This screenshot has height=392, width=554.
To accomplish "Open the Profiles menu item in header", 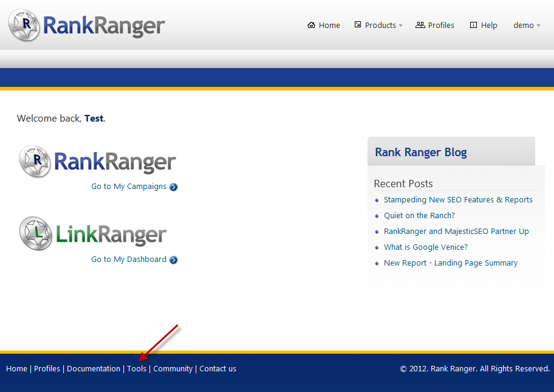I will point(441,25).
